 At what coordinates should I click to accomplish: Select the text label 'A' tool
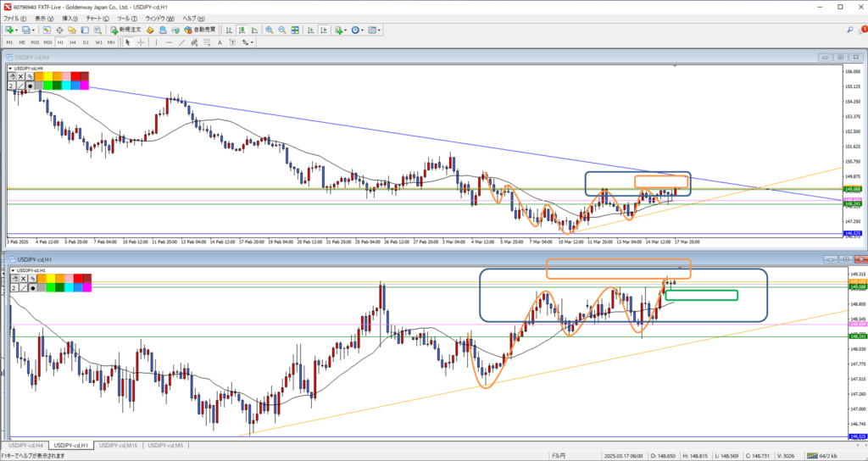(219, 42)
